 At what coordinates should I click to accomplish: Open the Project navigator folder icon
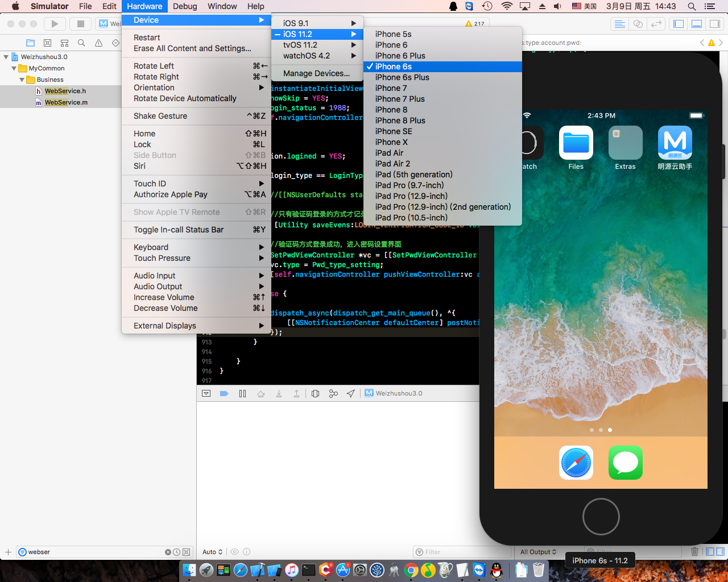pyautogui.click(x=31, y=43)
